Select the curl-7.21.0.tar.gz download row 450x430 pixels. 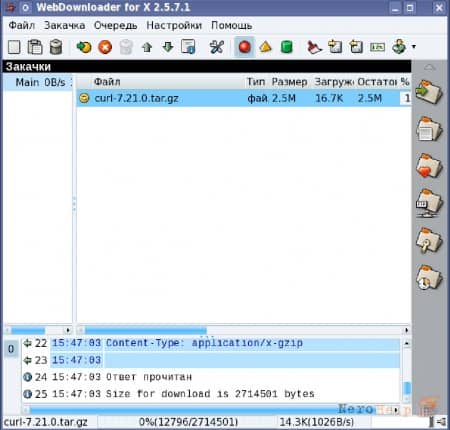[x=244, y=98]
